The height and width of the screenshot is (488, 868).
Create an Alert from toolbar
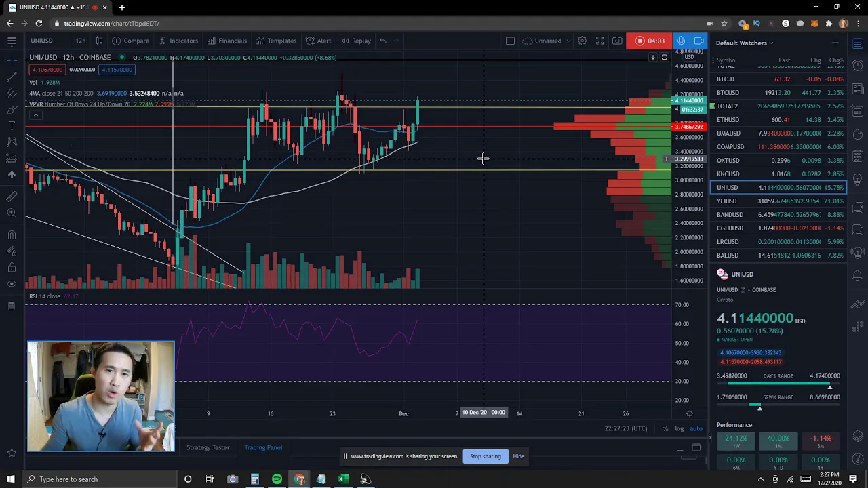click(319, 41)
